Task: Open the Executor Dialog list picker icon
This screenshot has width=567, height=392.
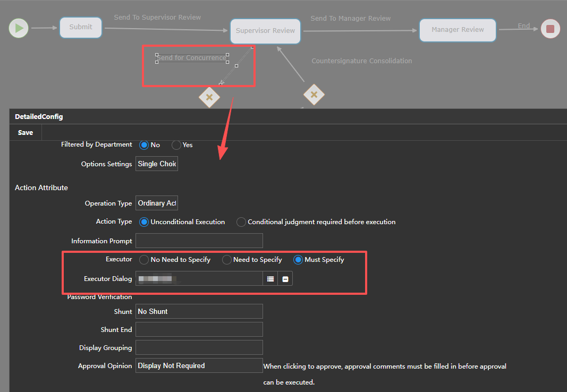Action: click(270, 279)
